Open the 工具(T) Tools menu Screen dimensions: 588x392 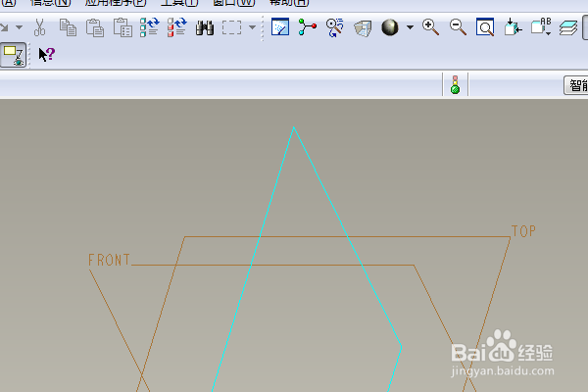[x=179, y=3]
